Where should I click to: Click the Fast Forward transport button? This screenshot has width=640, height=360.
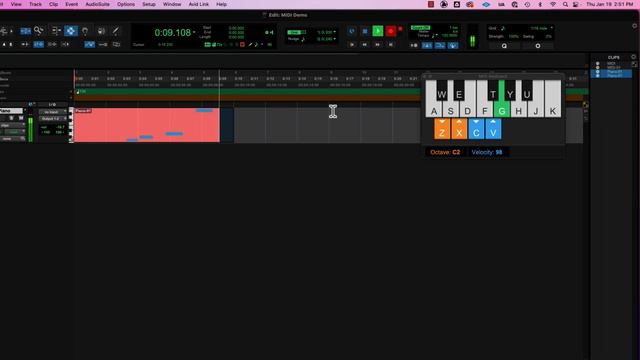(378, 44)
